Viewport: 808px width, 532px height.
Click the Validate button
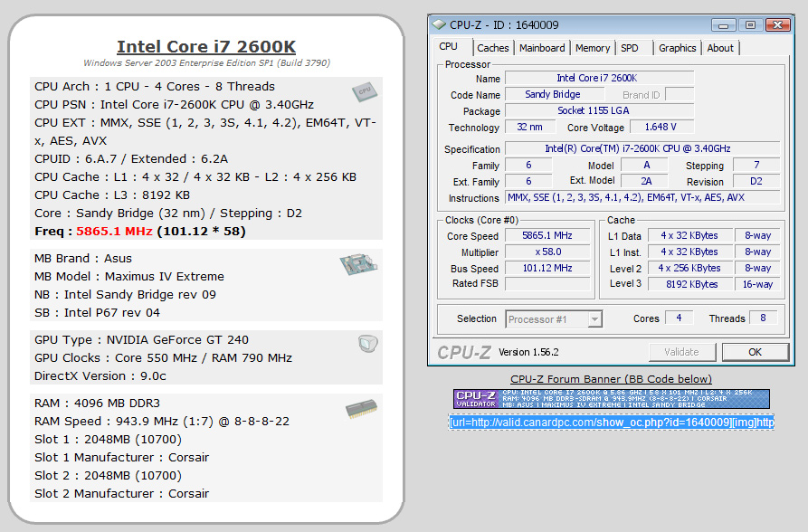click(681, 352)
